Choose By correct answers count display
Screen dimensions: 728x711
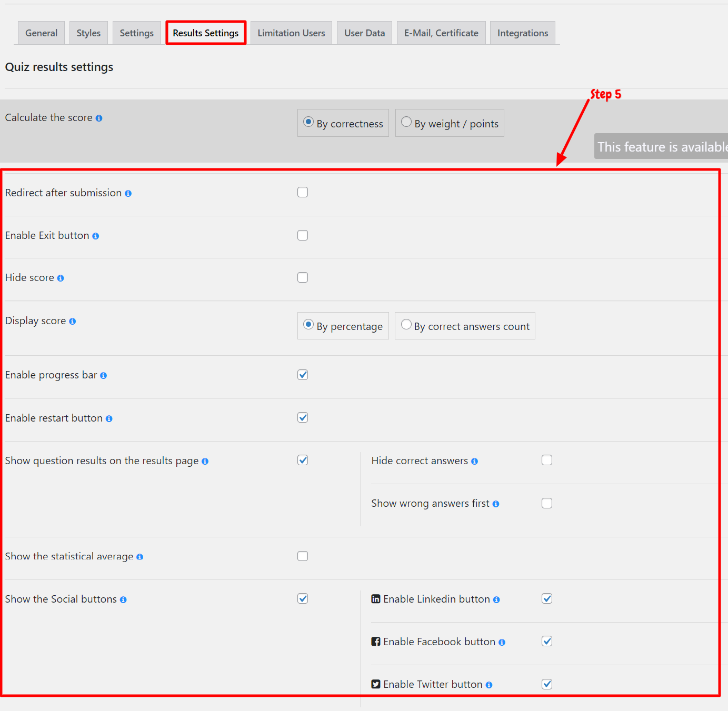[465, 326]
